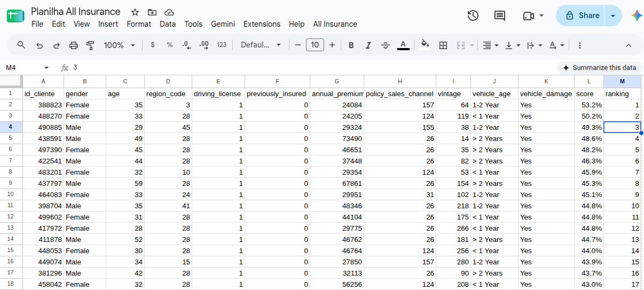Select row 10 header
Screen dimensions: 644x290
[x=11, y=194]
